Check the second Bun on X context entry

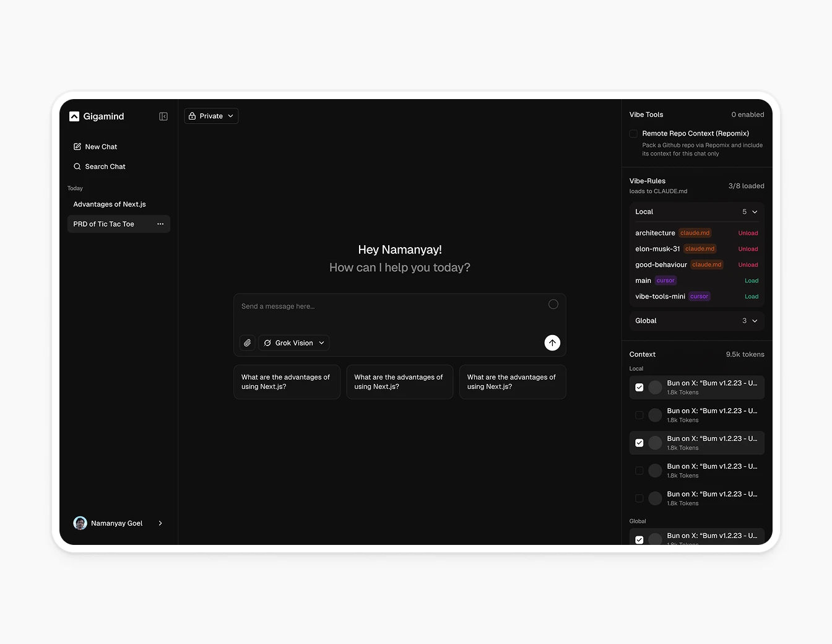tap(639, 415)
